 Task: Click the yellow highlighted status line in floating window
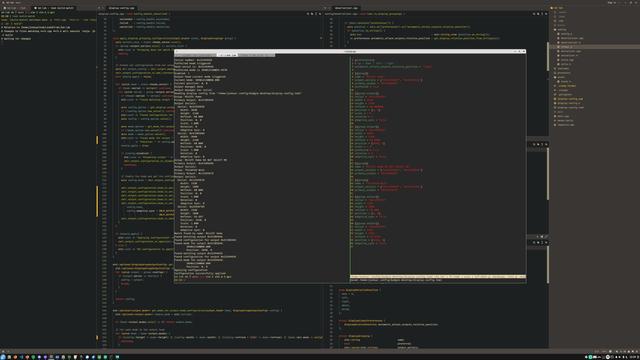(438, 277)
